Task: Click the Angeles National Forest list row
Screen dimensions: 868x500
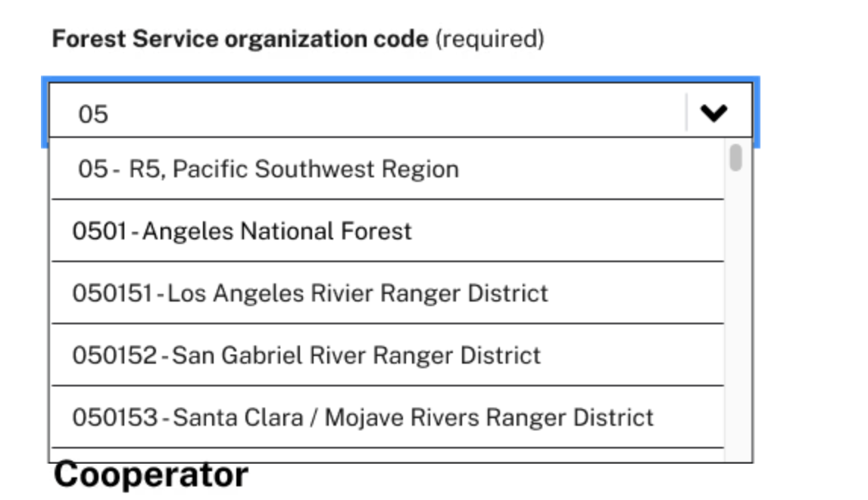Action: pos(242,231)
